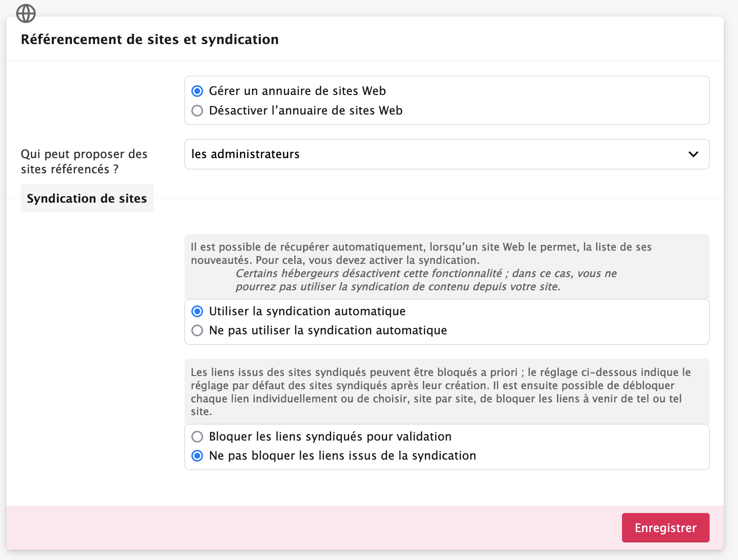Click the 'Syndication de sites' section legend
The image size is (738, 560).
(87, 198)
